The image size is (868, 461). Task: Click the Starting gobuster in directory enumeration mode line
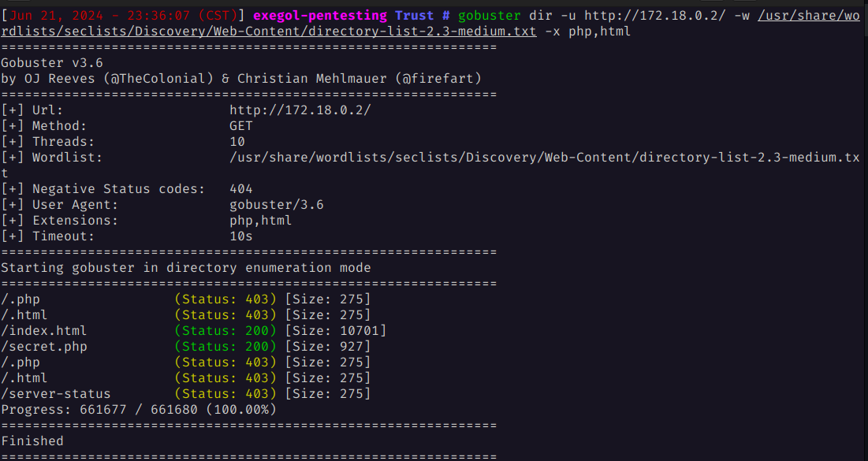point(185,268)
